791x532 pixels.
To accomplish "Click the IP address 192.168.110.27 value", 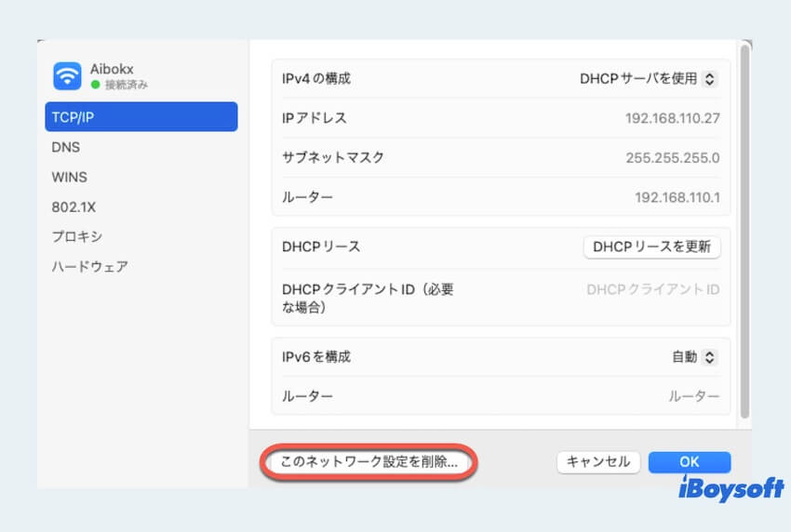I will (x=672, y=118).
